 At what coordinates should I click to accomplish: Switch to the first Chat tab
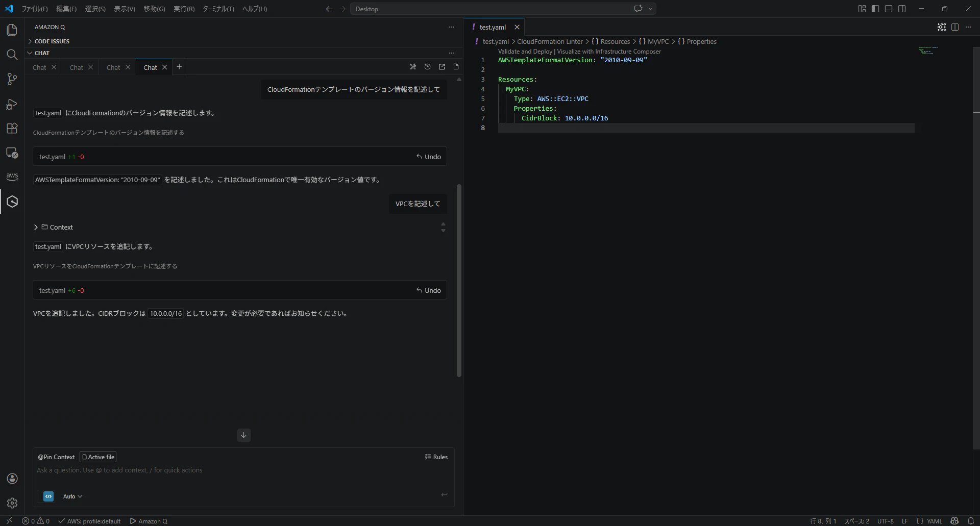(x=39, y=67)
